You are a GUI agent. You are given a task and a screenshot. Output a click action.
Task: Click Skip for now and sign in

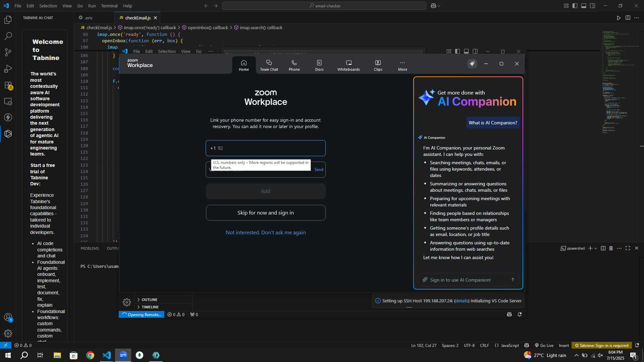coord(265,213)
